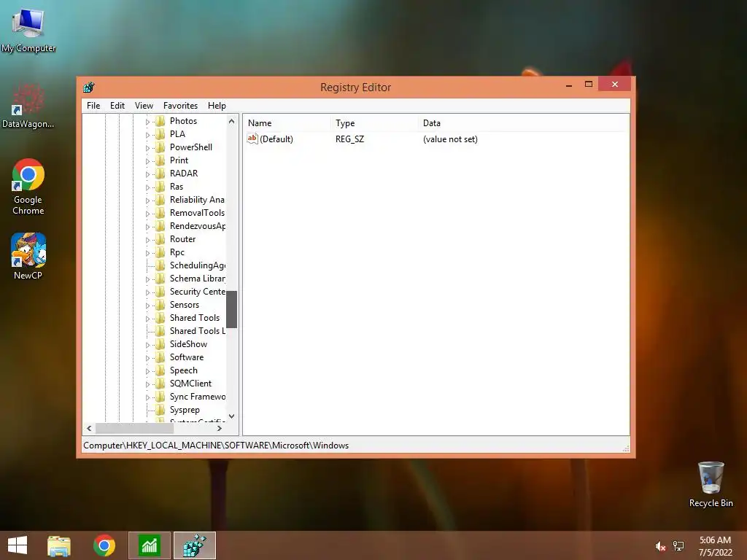The image size is (747, 560).
Task: Open the Recycle Bin
Action: 711,484
